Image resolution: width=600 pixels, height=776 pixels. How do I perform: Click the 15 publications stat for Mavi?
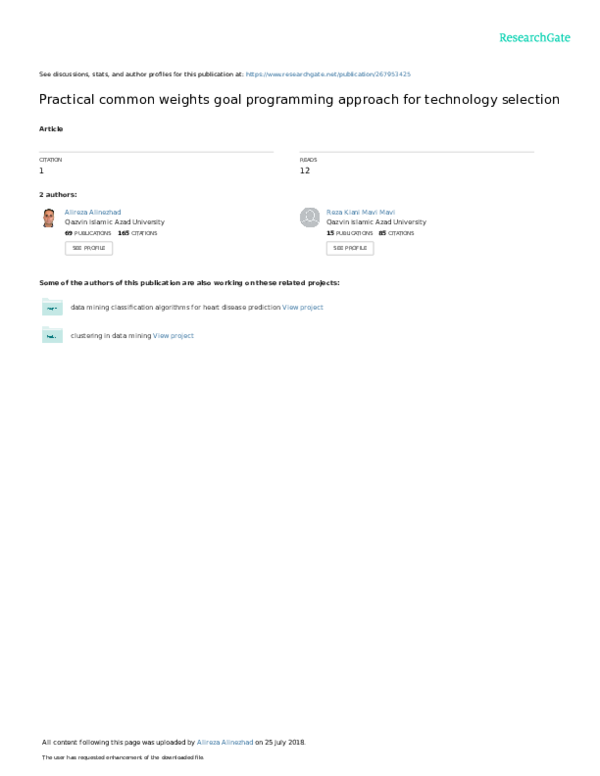(x=349, y=232)
